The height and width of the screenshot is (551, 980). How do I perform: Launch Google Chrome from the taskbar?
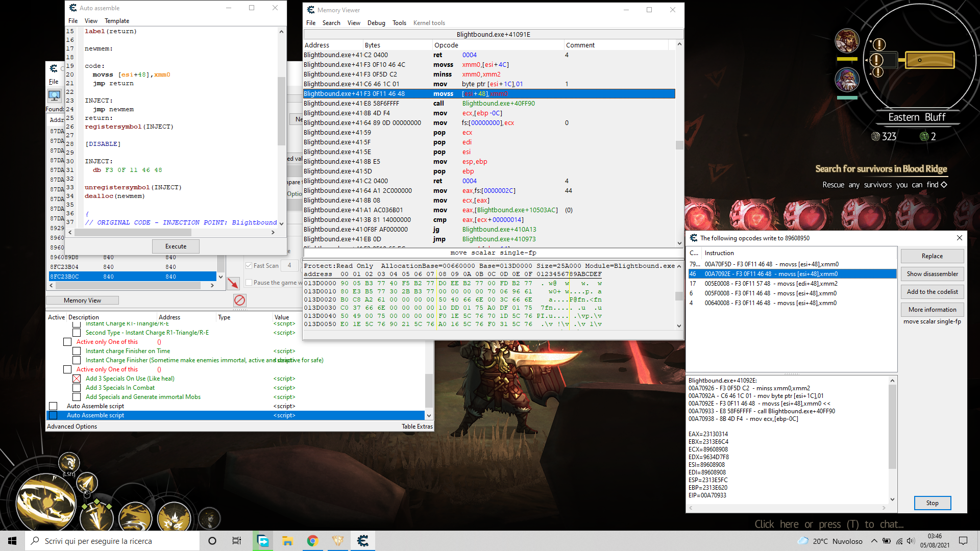(x=312, y=540)
